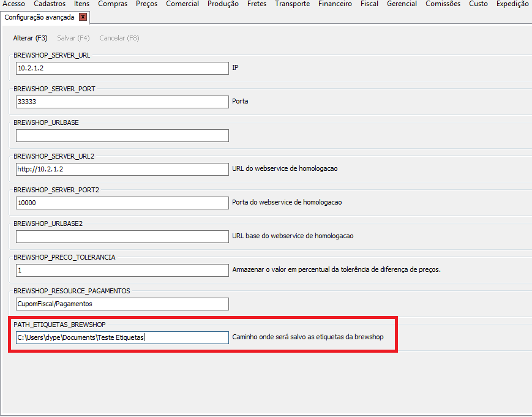Image resolution: width=532 pixels, height=417 pixels.
Task: Close the Configuração avançada tab
Action: 83,17
